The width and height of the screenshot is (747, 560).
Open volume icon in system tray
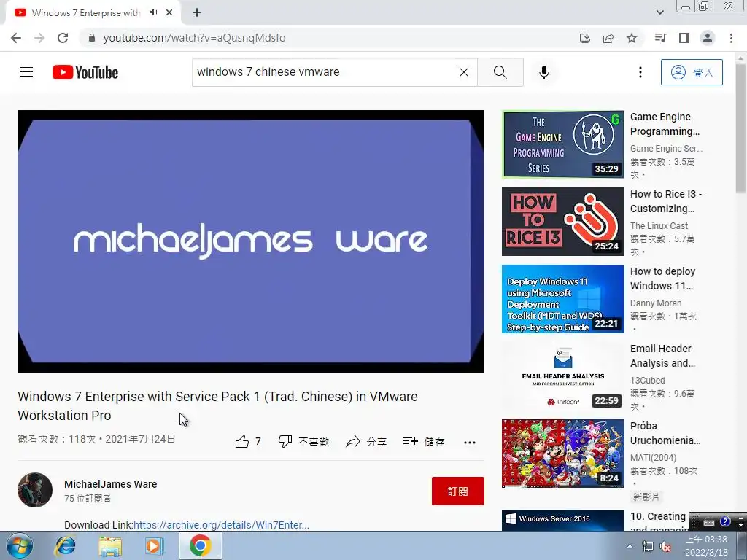665,546
